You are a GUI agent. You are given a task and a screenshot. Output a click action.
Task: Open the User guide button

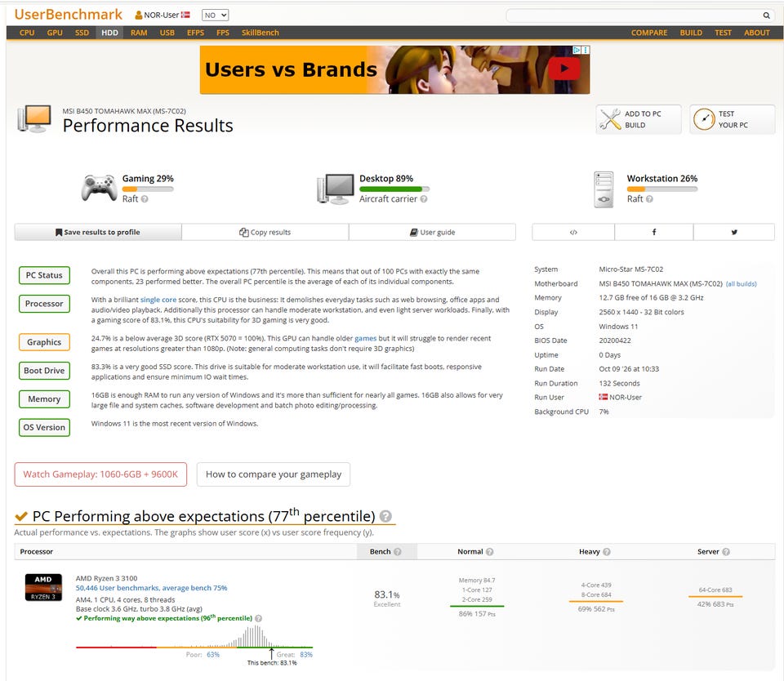433,232
